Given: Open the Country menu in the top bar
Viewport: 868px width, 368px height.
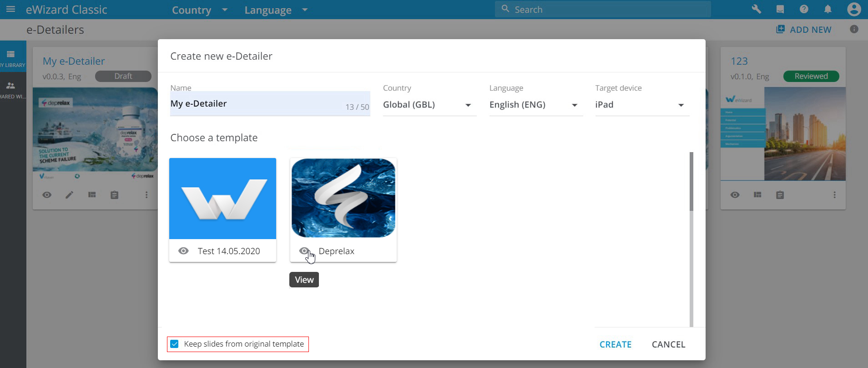Looking at the screenshot, I should (199, 10).
